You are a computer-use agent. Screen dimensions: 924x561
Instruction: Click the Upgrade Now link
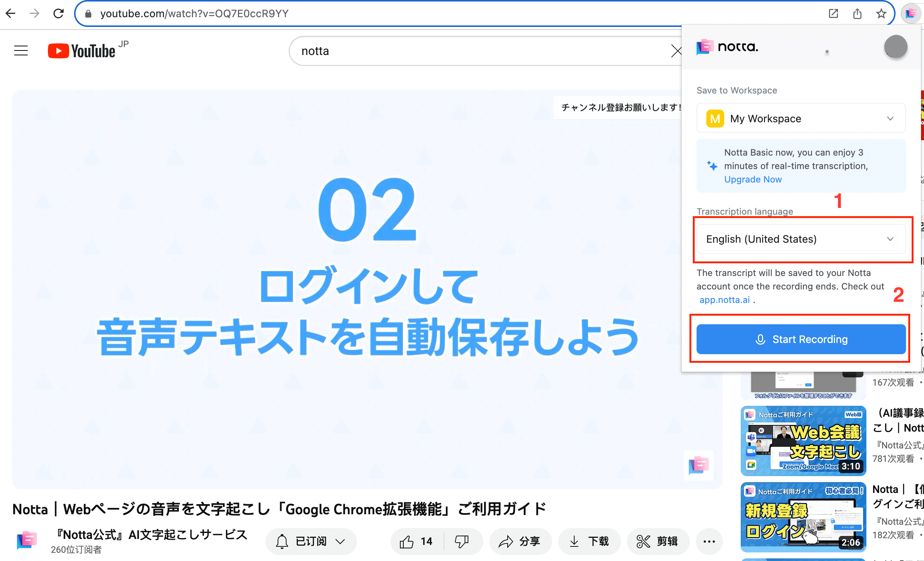click(x=753, y=179)
